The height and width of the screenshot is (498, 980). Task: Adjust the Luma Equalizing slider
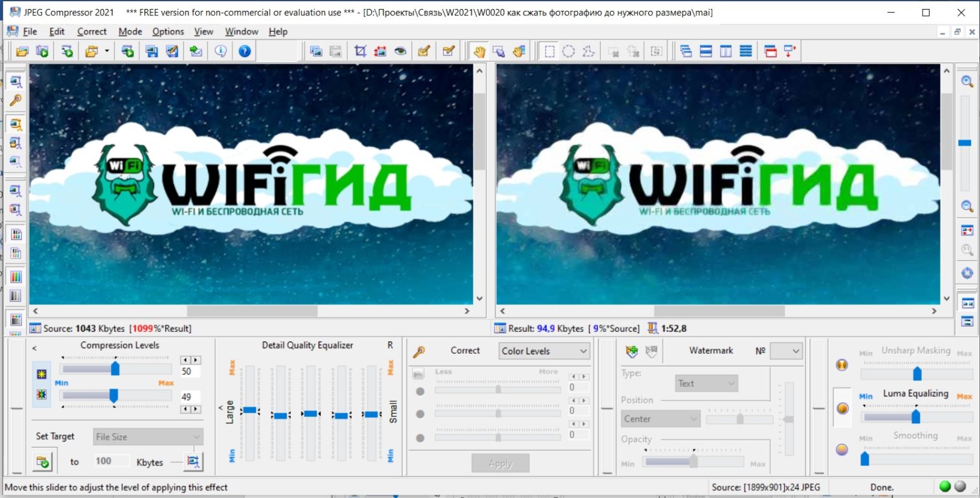pos(916,417)
